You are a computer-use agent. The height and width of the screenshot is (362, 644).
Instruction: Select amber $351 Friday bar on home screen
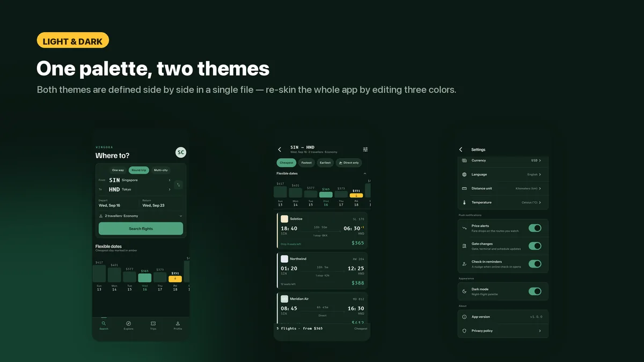pos(175,279)
